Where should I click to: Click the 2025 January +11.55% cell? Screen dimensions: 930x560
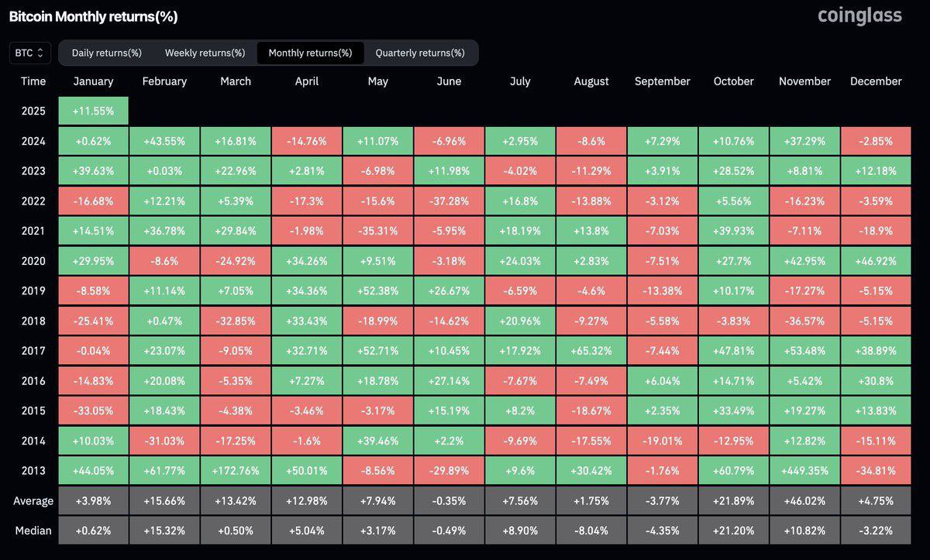[x=93, y=111]
